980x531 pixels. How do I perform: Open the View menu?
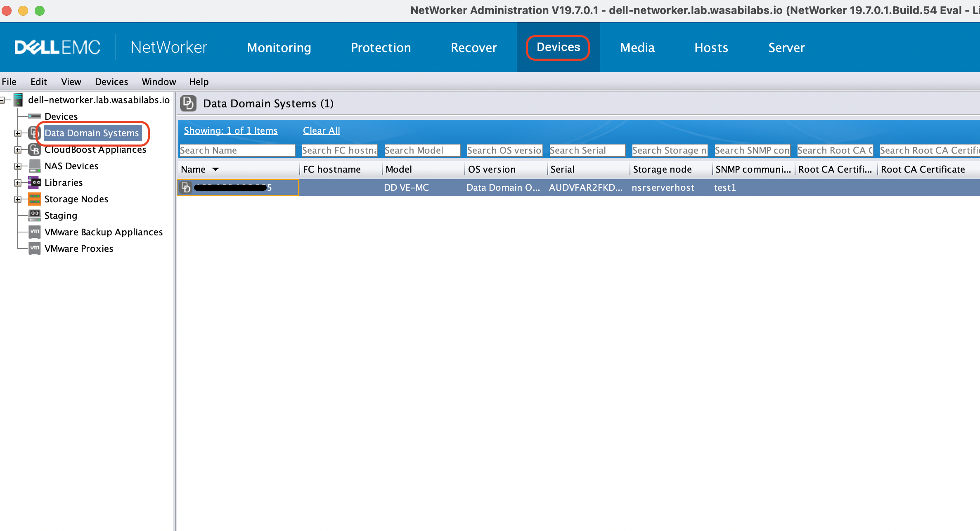[71, 82]
